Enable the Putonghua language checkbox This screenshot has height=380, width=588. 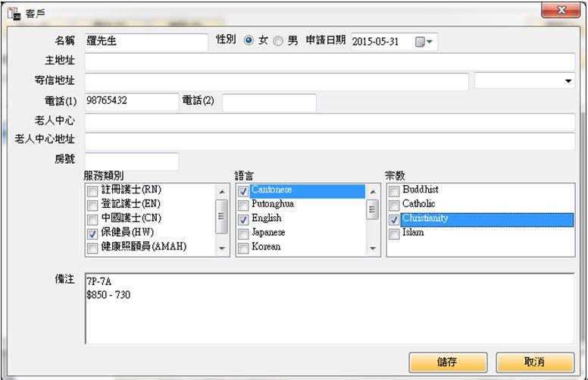(243, 205)
